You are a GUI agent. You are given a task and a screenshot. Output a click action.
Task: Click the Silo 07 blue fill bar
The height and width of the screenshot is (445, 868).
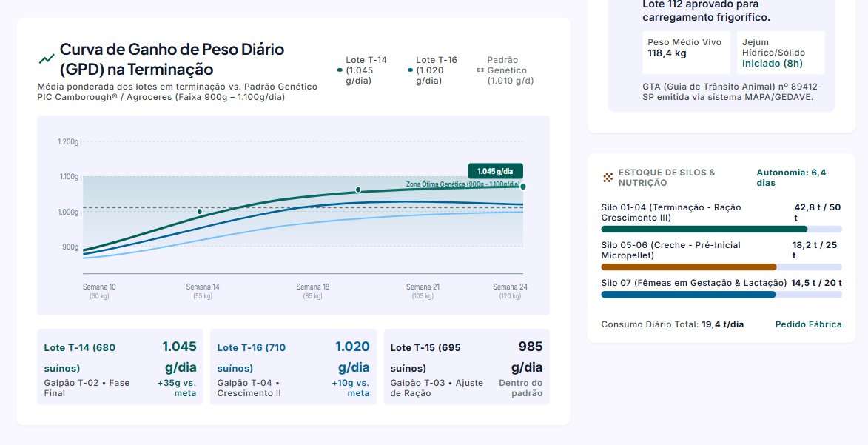(x=688, y=294)
